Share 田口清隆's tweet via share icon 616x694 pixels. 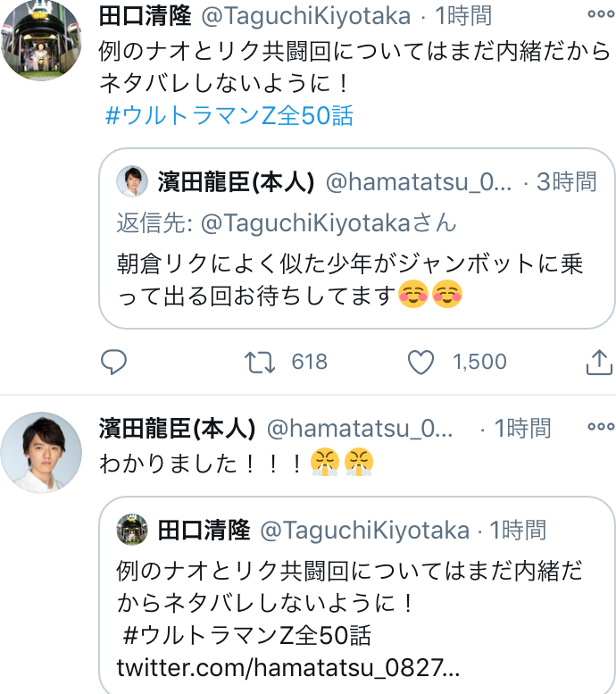(598, 362)
